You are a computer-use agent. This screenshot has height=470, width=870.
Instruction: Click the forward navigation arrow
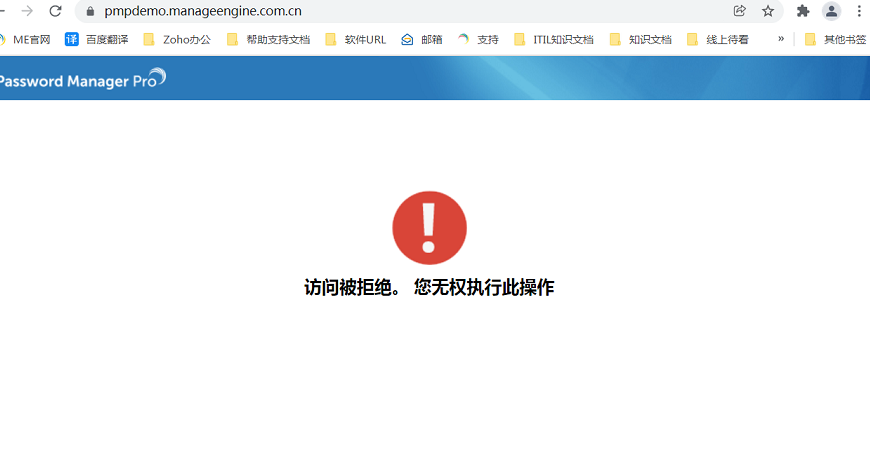coord(27,11)
